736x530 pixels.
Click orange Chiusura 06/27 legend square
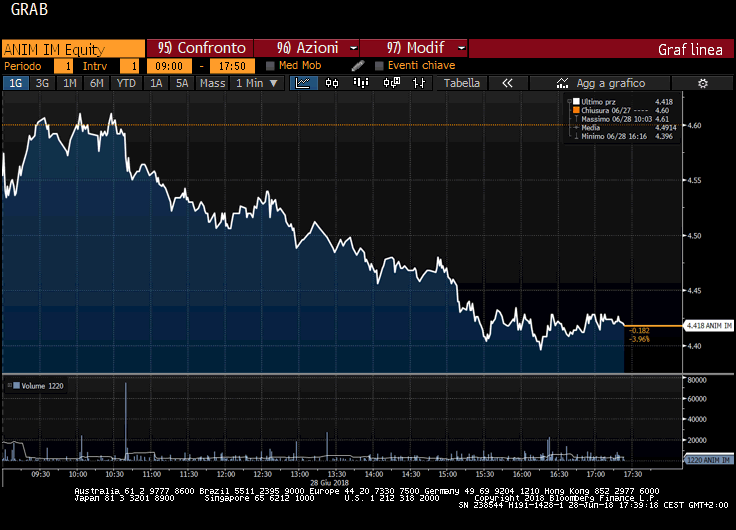[x=576, y=110]
